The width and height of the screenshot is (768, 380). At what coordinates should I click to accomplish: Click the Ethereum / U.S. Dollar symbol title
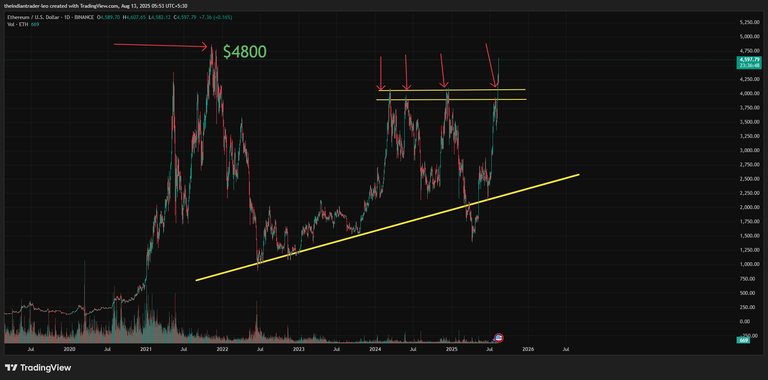click(x=33, y=17)
